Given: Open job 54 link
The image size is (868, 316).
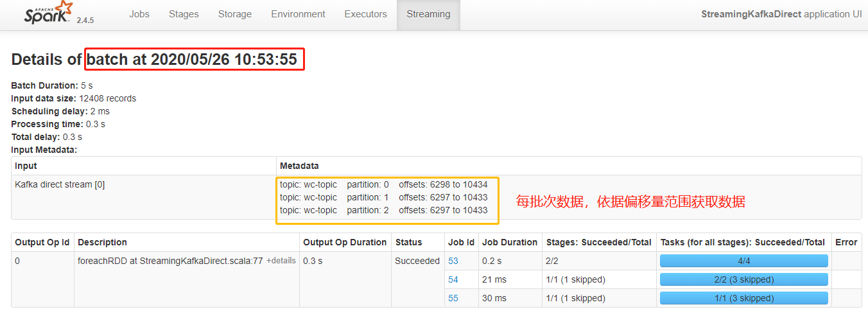Looking at the screenshot, I should click(453, 279).
